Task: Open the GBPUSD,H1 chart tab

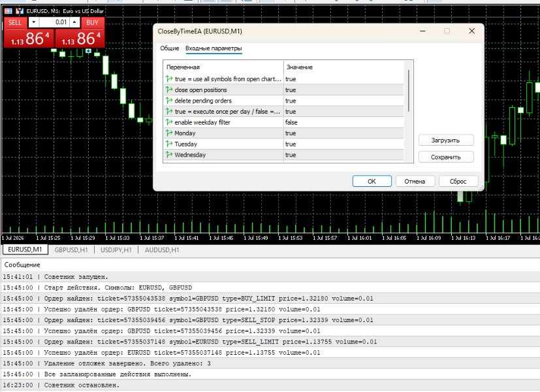Action: point(71,250)
